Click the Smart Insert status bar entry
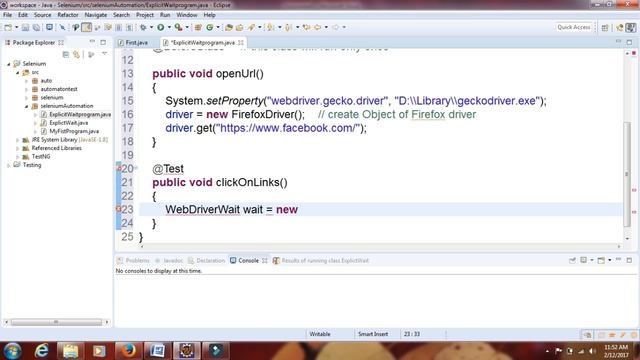Image resolution: width=640 pixels, height=360 pixels. (373, 334)
